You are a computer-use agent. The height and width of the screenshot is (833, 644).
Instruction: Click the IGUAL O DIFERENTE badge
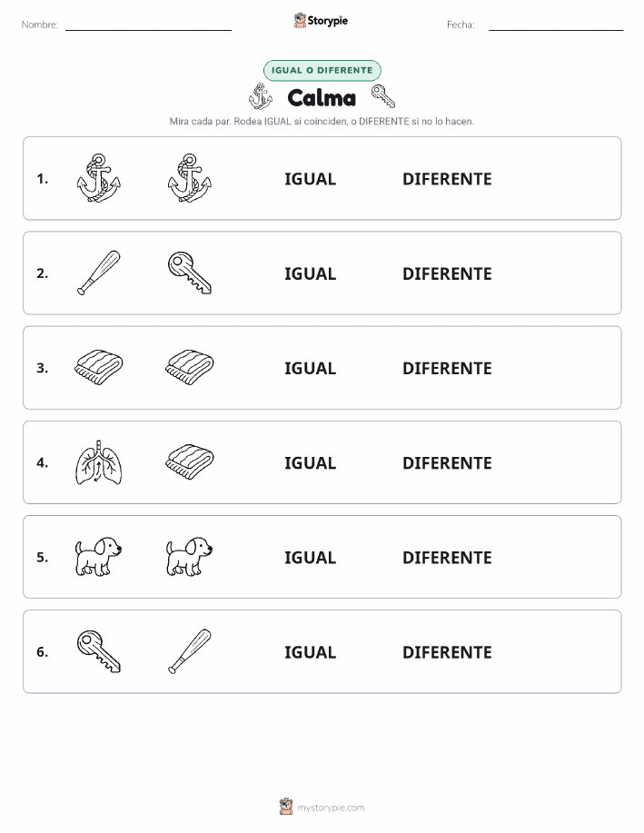322,70
